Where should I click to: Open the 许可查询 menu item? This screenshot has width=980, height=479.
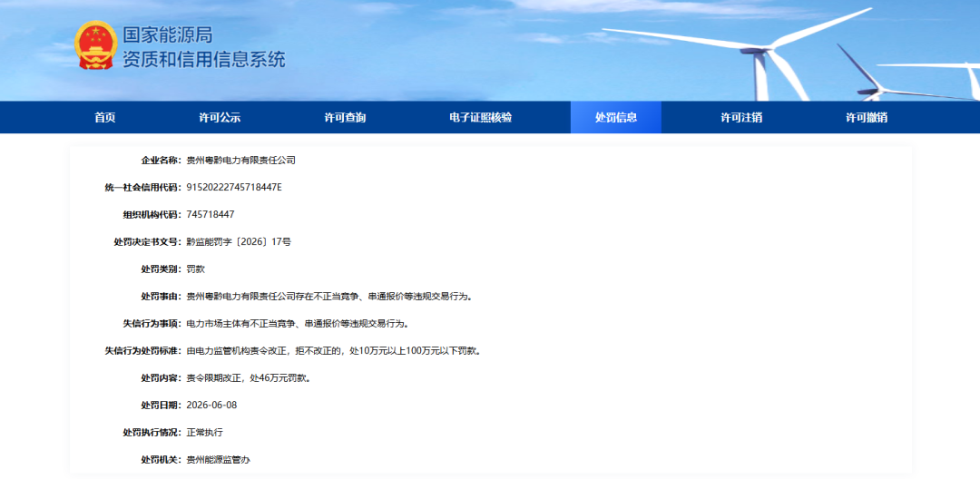(x=345, y=117)
